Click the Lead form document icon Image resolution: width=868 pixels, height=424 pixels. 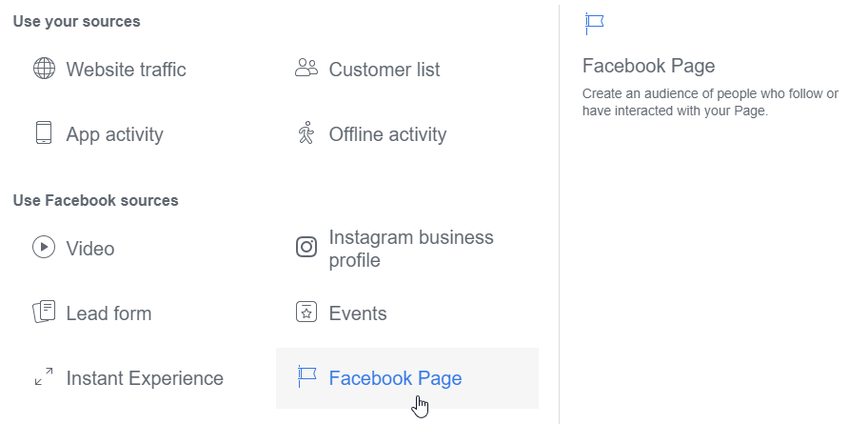[45, 312]
